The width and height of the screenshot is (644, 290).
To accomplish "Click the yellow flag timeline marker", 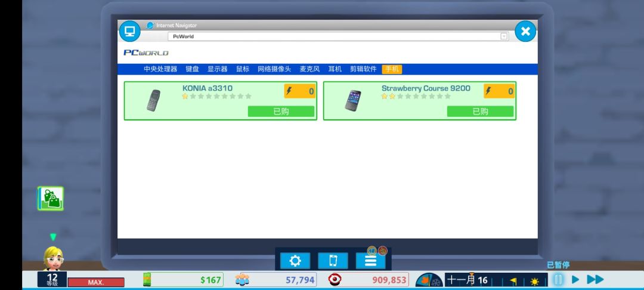I will tap(513, 282).
